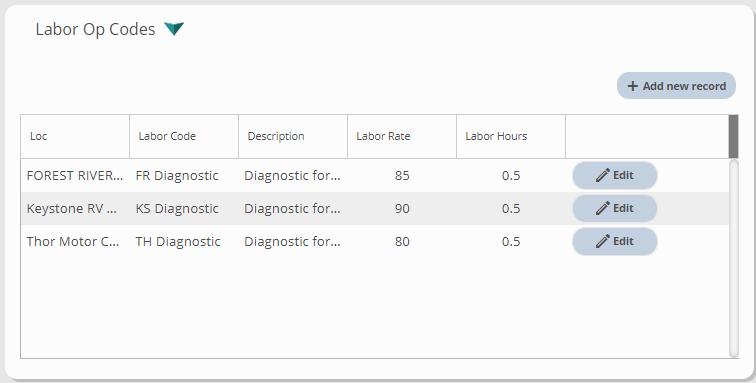This screenshot has width=756, height=383.
Task: Click the labor rate 90 cell
Action: [x=402, y=208]
